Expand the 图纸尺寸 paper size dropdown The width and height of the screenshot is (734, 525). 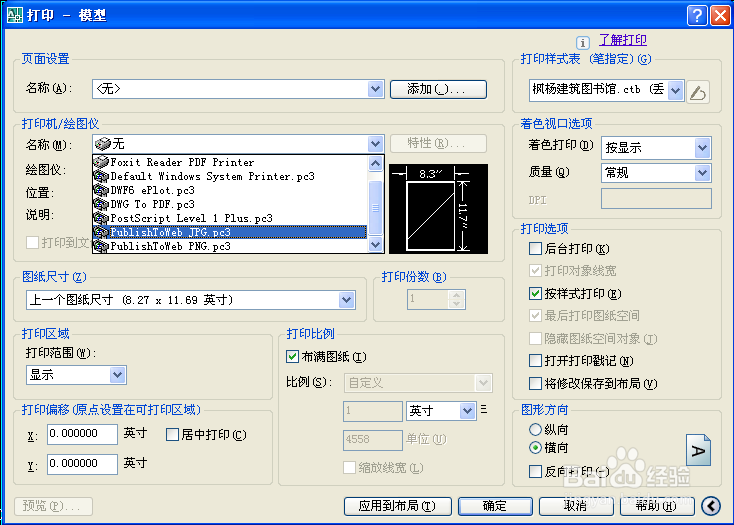(346, 300)
